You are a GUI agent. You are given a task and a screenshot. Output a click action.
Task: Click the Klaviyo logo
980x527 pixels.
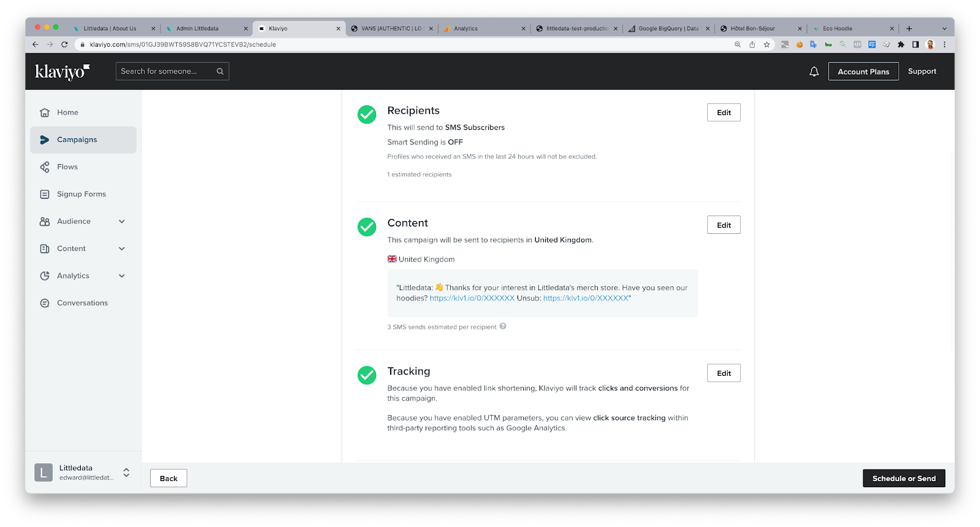point(62,72)
